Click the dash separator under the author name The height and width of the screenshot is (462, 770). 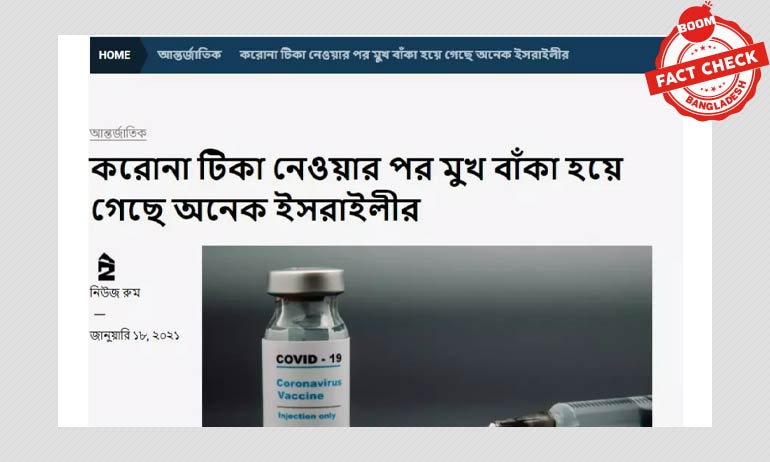coord(100,314)
